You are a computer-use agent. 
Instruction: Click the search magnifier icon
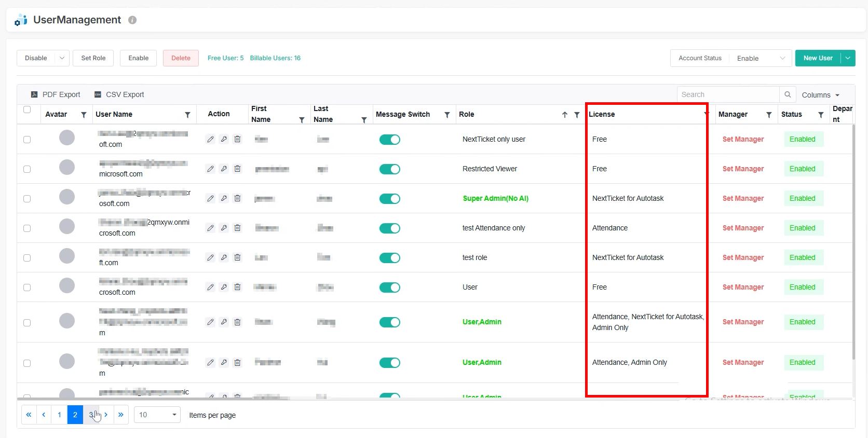[788, 94]
